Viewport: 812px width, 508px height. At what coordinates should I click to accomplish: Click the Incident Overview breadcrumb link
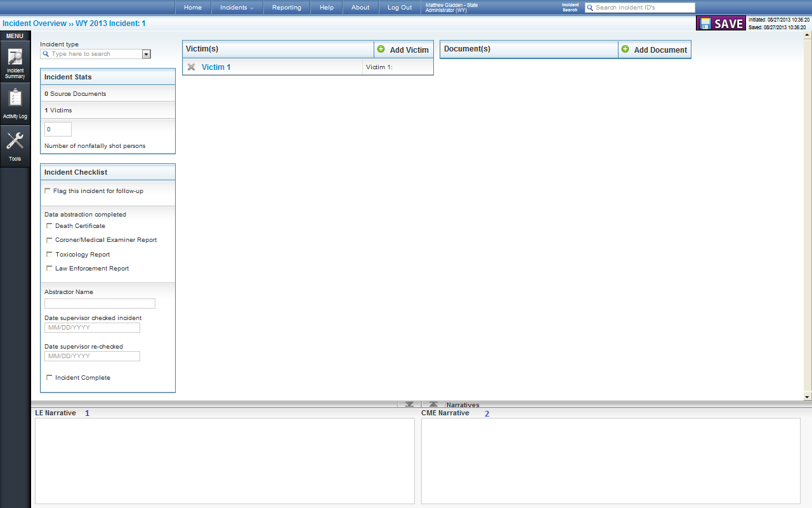coord(34,23)
